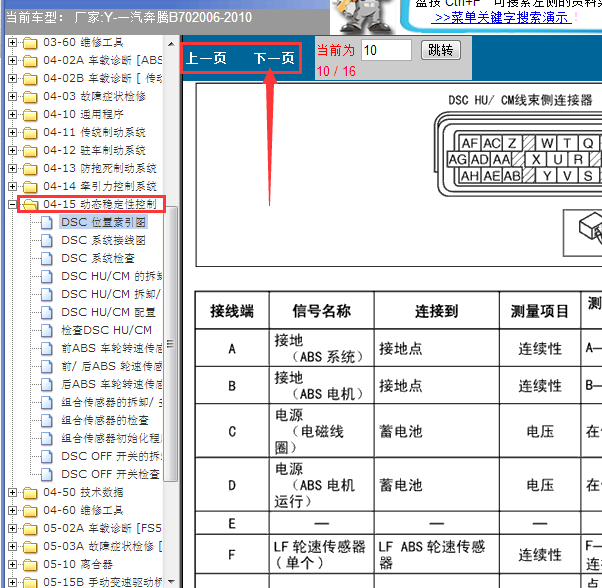Click the 10 / 16 page counter

(336, 71)
